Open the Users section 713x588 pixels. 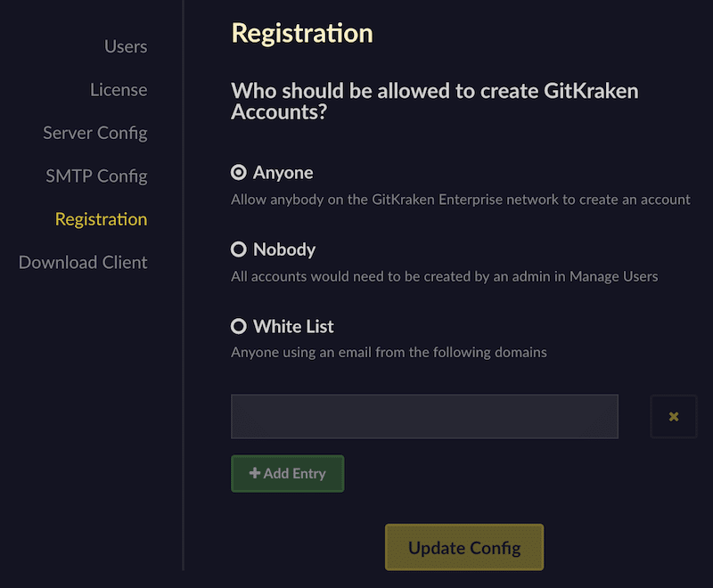[126, 46]
